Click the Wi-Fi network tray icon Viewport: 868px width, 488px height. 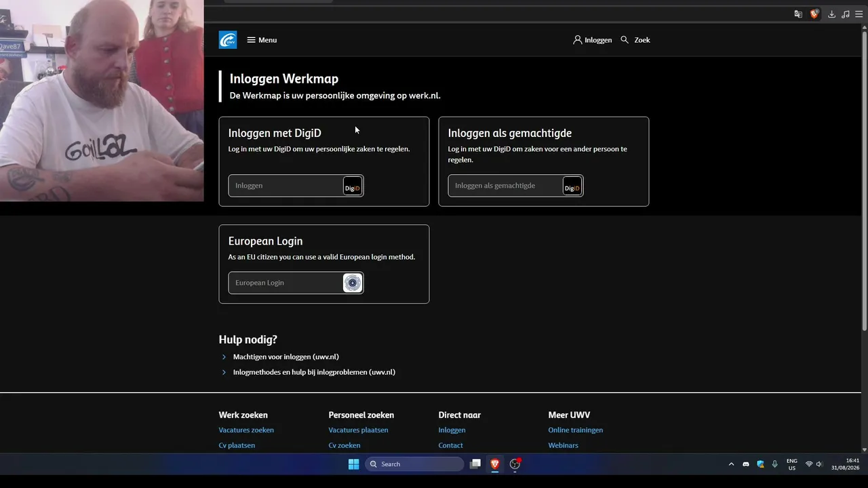pyautogui.click(x=808, y=464)
